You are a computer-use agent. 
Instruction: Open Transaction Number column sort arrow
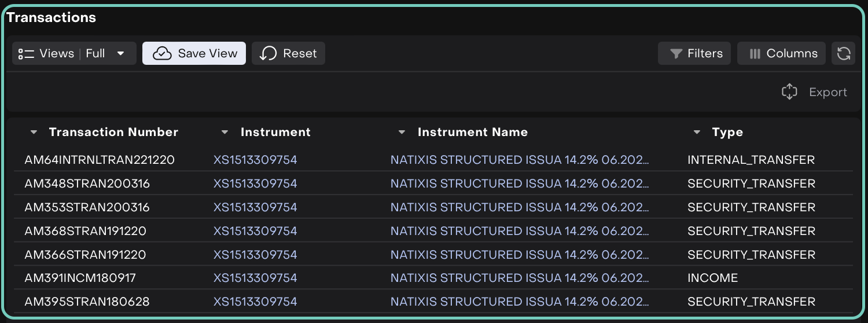click(34, 133)
